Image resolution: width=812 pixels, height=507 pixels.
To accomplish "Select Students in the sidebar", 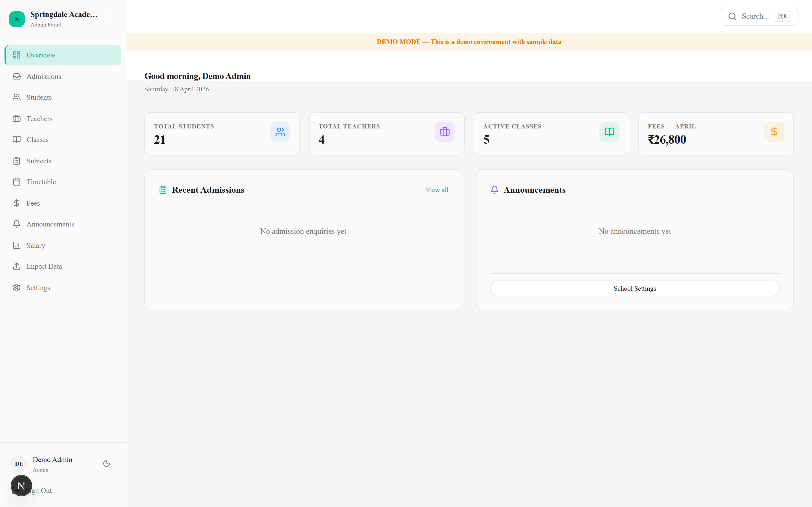I will point(39,97).
